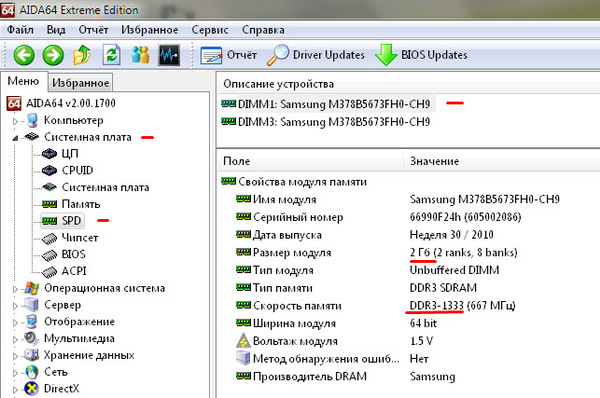Select Сеть in the tree
Screen dimensions: 600x398
pyautogui.click(x=46, y=372)
